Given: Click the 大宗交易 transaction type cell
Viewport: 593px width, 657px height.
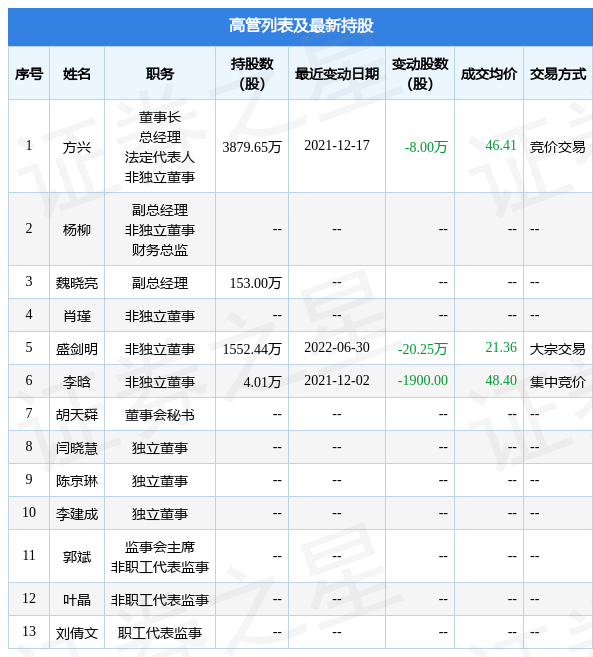Looking at the screenshot, I should [x=557, y=349].
